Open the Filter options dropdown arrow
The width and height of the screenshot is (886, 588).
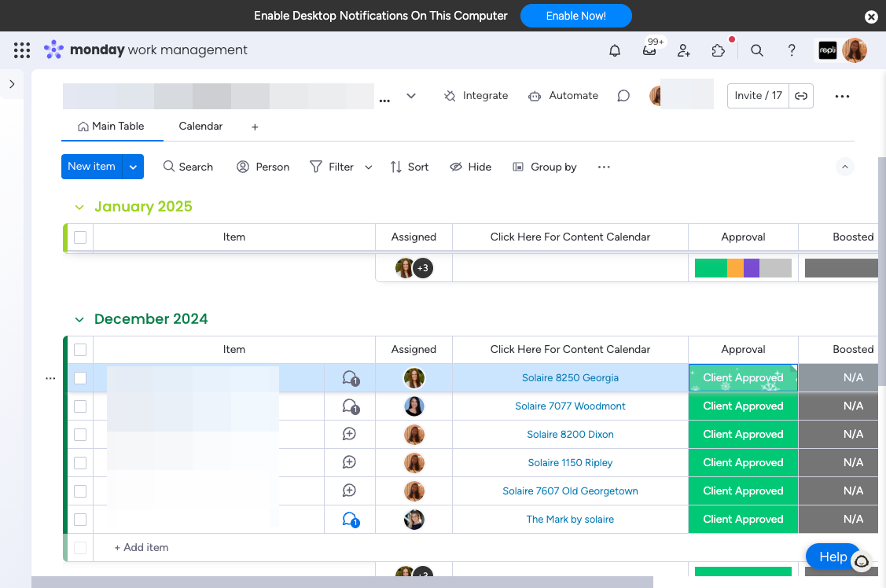click(369, 167)
